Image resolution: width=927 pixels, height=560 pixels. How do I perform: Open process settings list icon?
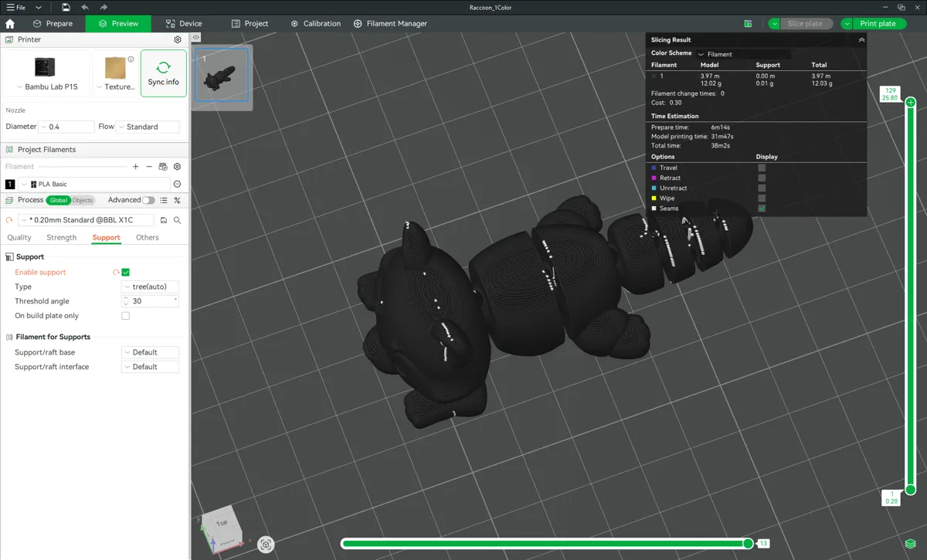(x=164, y=200)
